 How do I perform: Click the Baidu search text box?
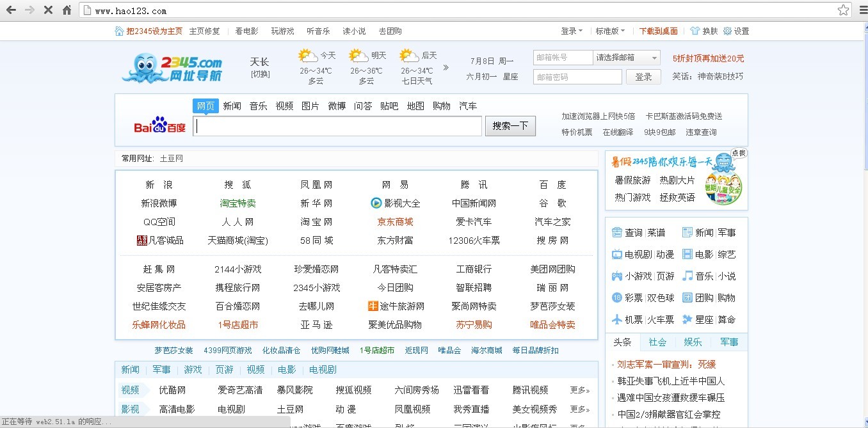pos(337,126)
